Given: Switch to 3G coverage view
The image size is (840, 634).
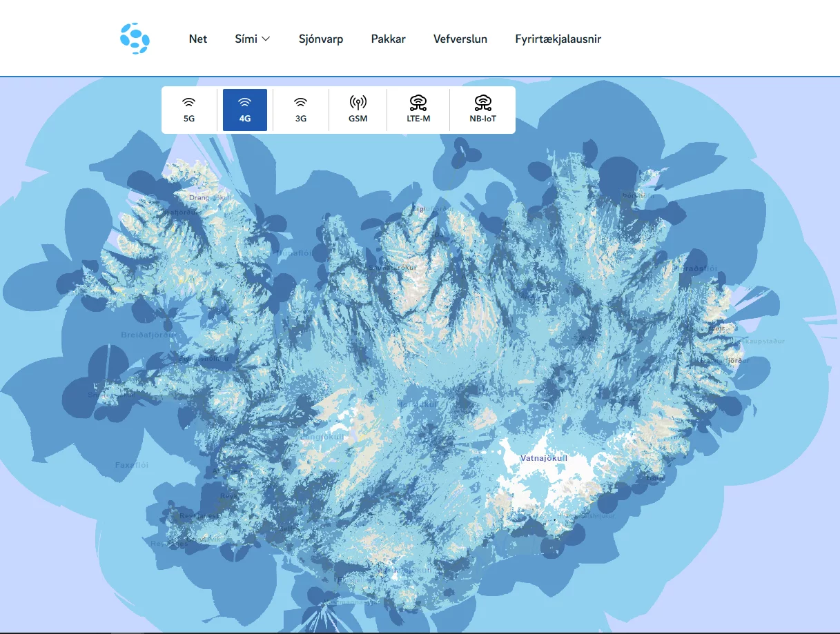Looking at the screenshot, I should [x=300, y=109].
